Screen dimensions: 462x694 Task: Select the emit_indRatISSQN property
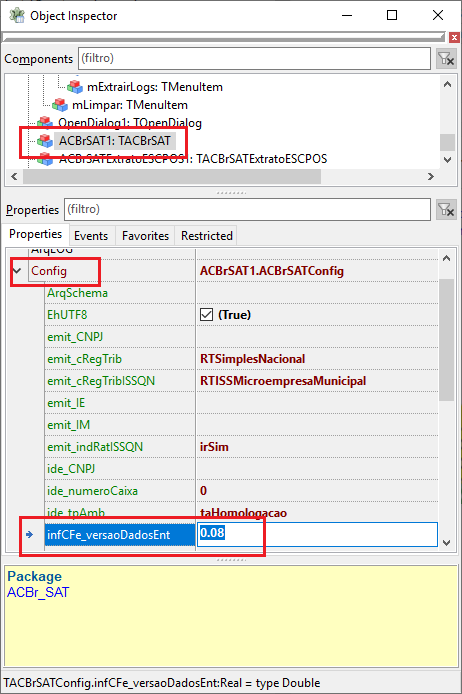coord(95,447)
